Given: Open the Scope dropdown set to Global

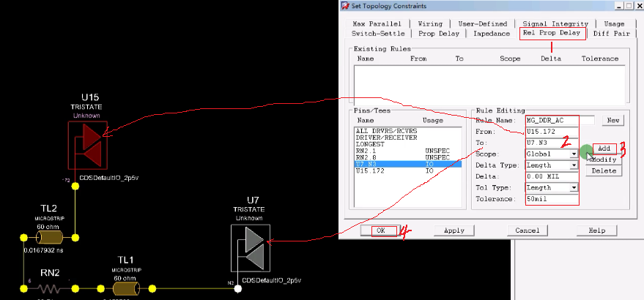Looking at the screenshot, I should [x=573, y=154].
